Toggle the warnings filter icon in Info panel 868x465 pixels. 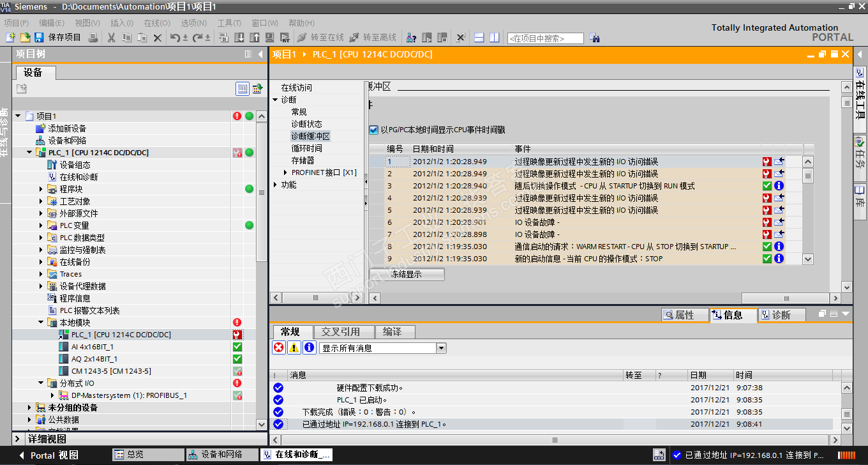[294, 347]
